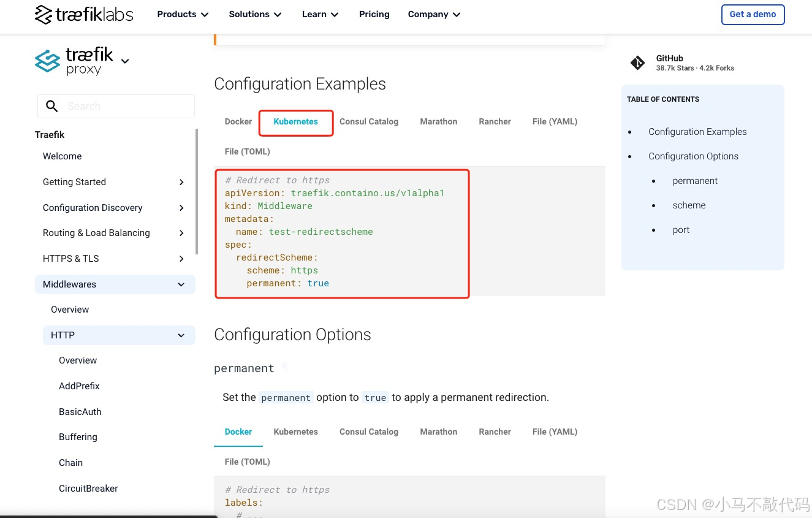Viewport: 812px width, 518px height.
Task: Click the permanent option heading
Action: pyautogui.click(x=244, y=368)
